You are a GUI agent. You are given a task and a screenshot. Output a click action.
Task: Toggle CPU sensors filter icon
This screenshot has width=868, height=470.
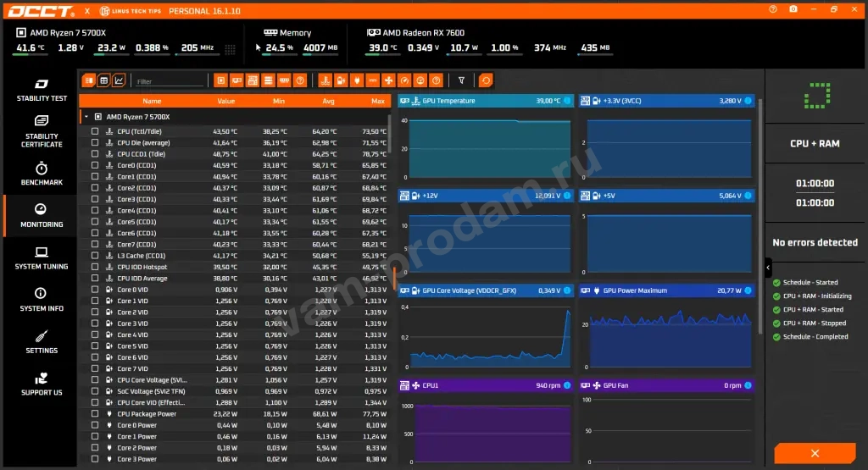(221, 80)
